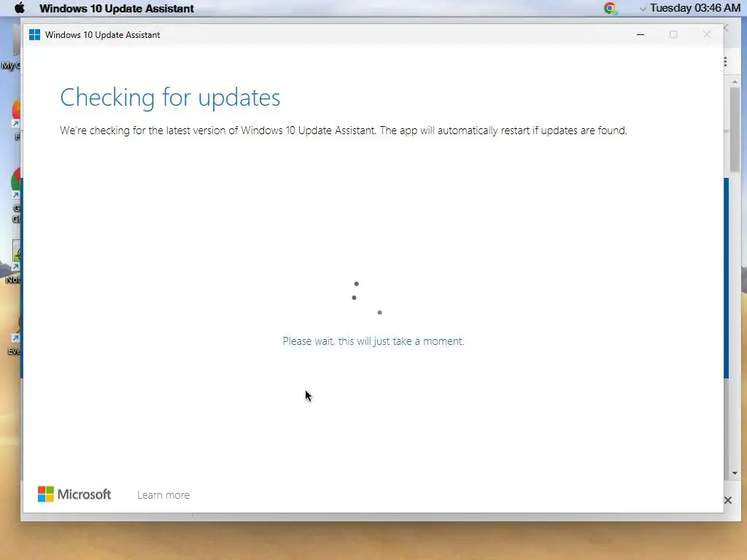Image resolution: width=747 pixels, height=560 pixels.
Task: Open the Learn more link
Action: click(163, 495)
